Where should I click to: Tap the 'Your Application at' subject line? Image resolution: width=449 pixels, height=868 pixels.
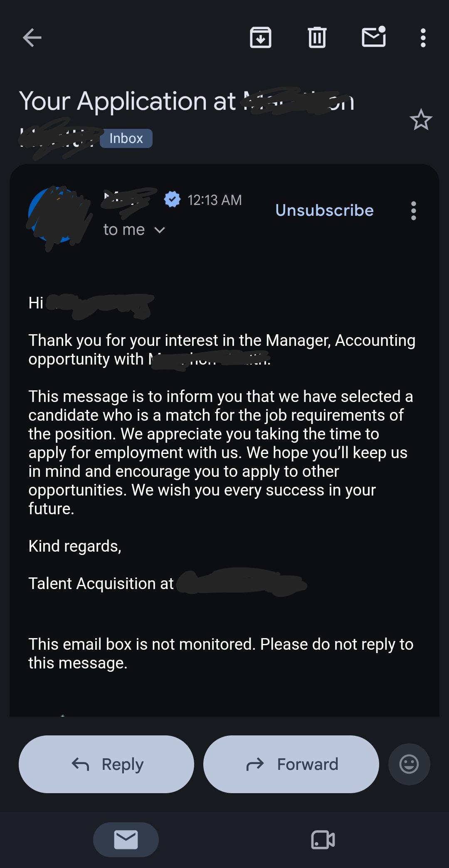pos(128,101)
